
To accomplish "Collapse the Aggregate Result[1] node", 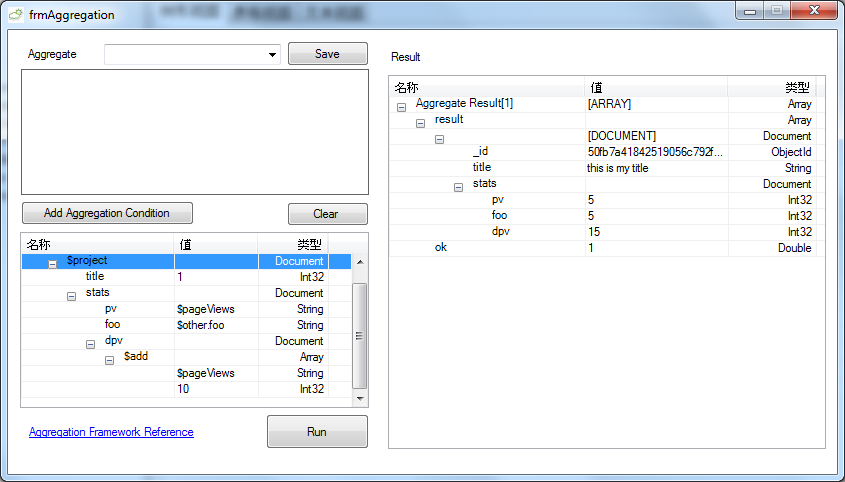I will 401,107.
